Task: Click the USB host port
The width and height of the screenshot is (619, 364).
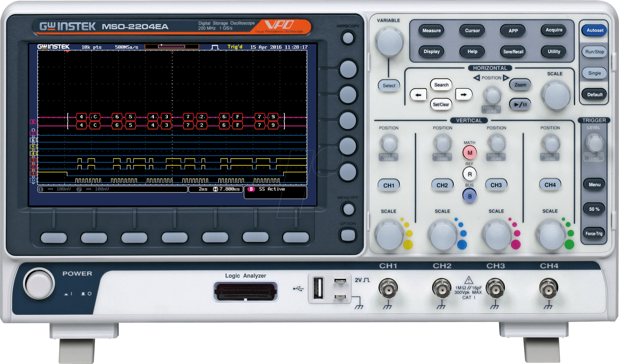Action: click(318, 288)
